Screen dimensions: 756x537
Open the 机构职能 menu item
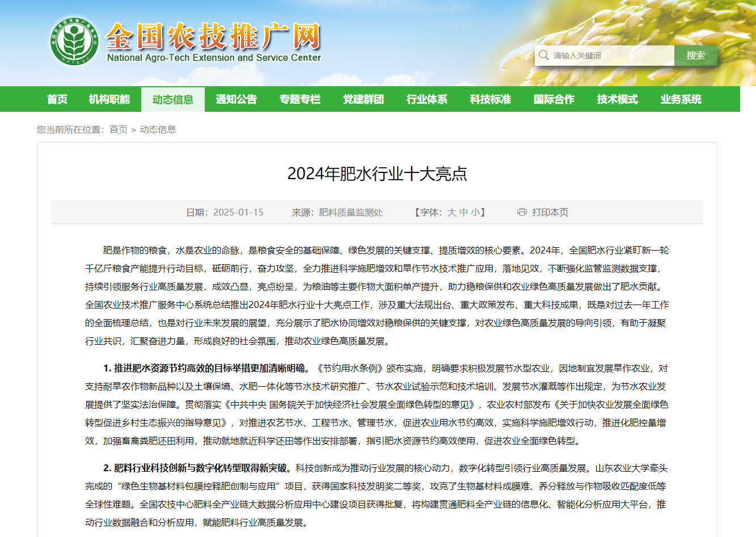(109, 99)
